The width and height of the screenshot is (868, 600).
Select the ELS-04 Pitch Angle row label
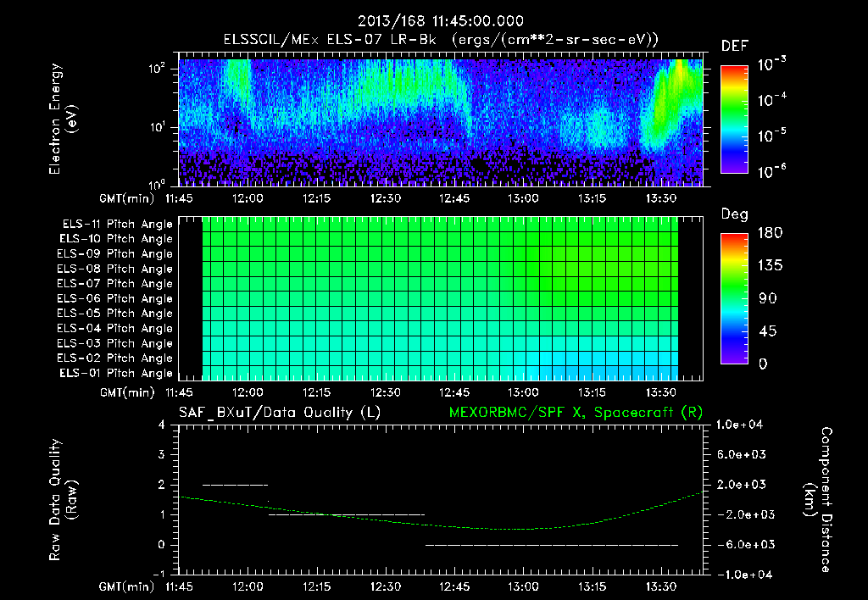115,329
